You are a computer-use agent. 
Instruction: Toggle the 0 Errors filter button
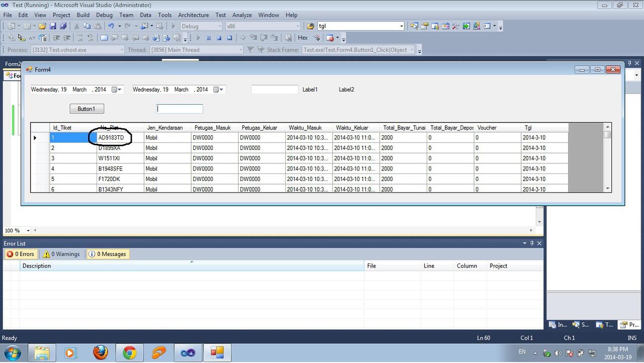(x=20, y=254)
